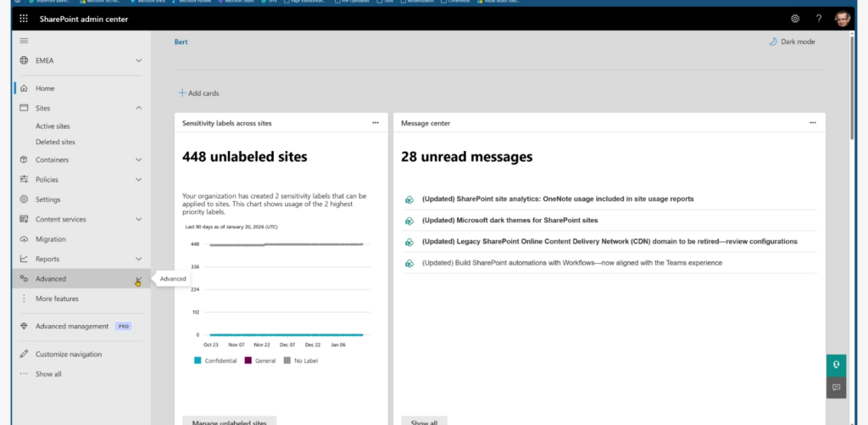Click Add cards button
868x425 pixels.
click(x=198, y=93)
